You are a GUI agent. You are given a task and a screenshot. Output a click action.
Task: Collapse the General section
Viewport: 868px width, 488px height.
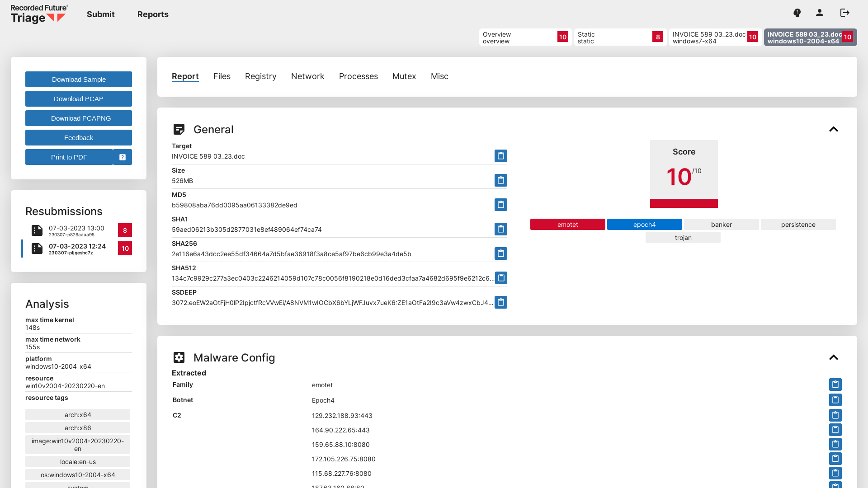(834, 129)
